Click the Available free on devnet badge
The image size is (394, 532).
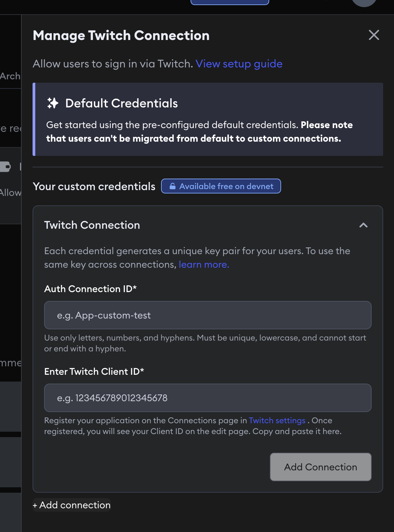pyautogui.click(x=221, y=186)
